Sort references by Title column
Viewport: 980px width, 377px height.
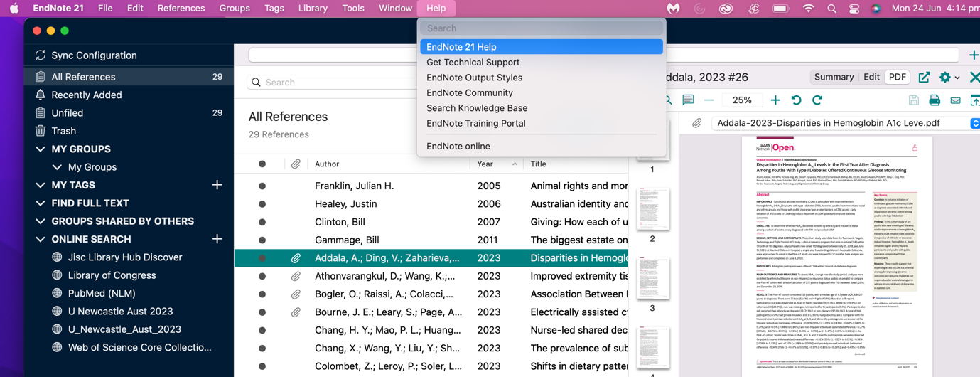(x=538, y=164)
